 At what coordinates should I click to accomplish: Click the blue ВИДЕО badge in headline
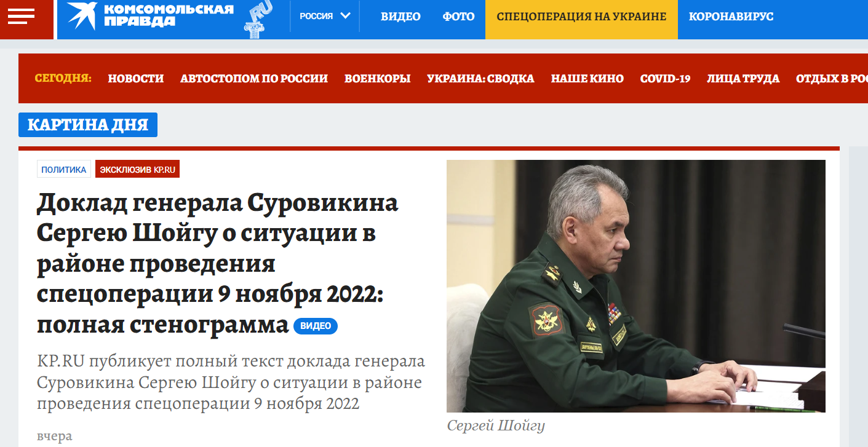(316, 326)
